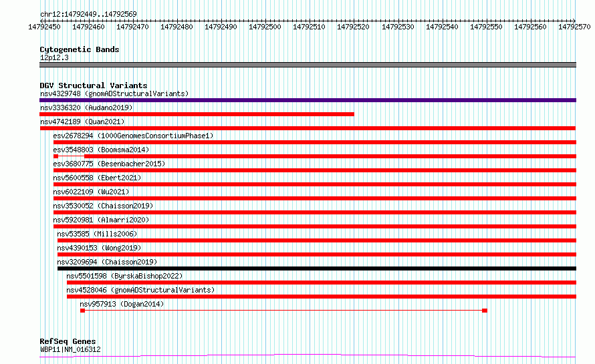Click ruler coordinate 14792470

(x=132, y=27)
